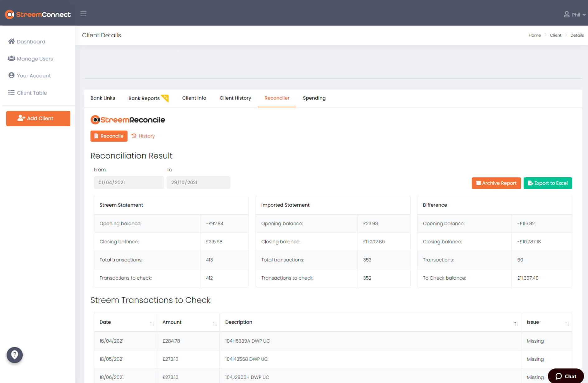Go to Client breadcrumb link
Image resolution: width=588 pixels, height=383 pixels.
pyautogui.click(x=555, y=35)
